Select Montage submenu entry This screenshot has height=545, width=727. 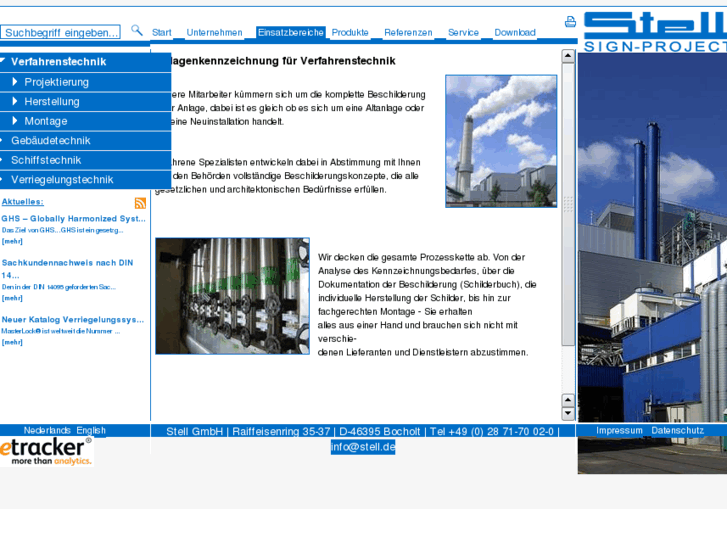tap(46, 121)
